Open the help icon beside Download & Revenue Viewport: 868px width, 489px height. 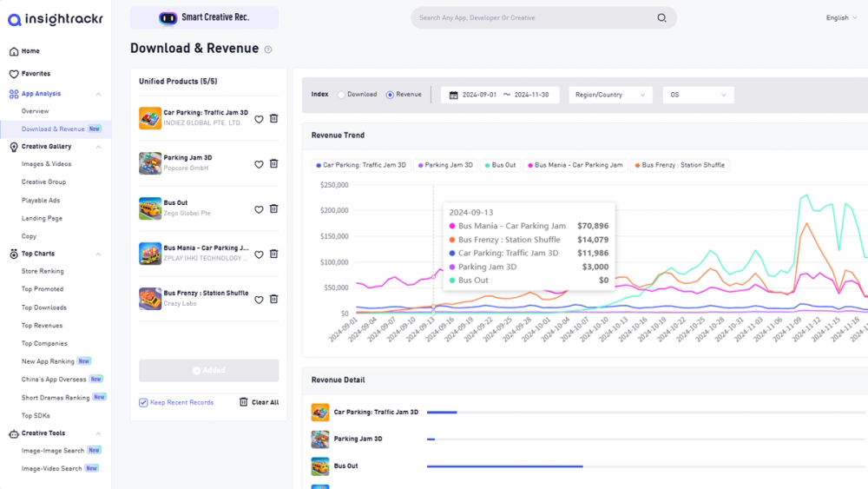pyautogui.click(x=268, y=50)
